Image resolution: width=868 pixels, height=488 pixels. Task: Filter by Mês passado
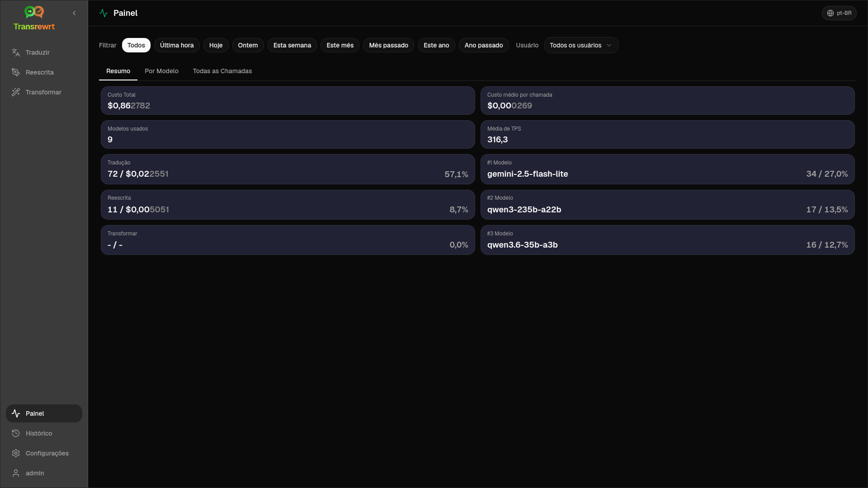coord(388,45)
